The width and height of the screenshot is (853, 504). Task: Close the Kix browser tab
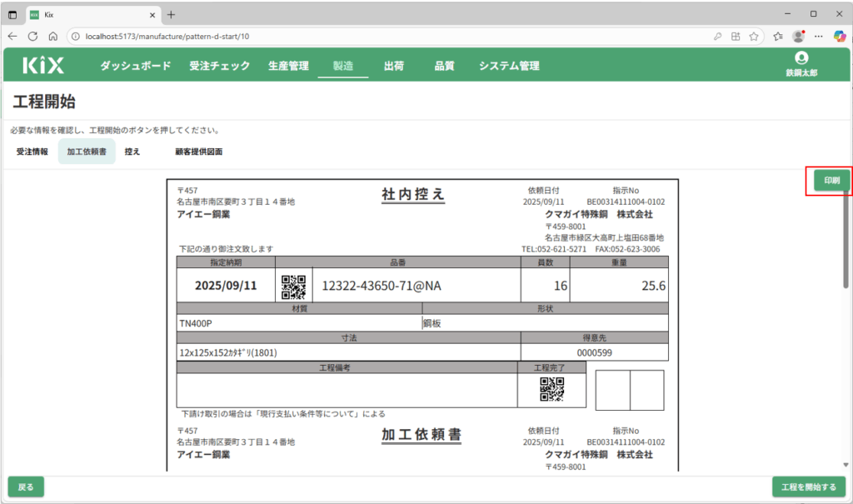(x=152, y=15)
